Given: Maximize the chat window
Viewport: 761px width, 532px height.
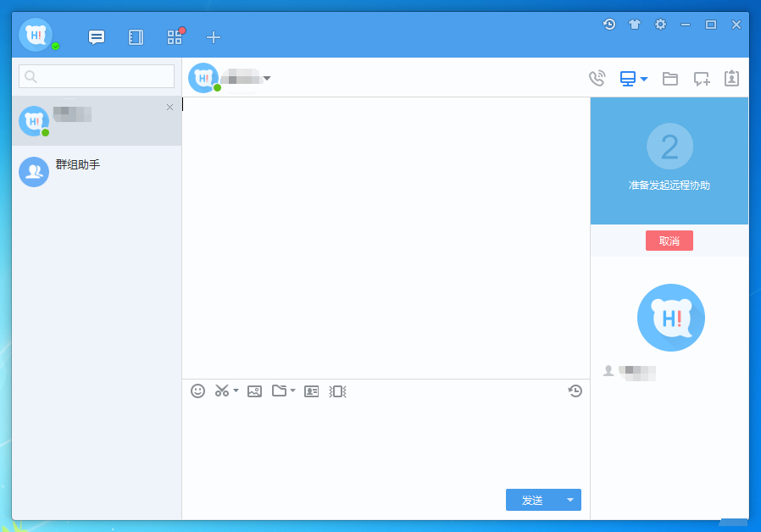Looking at the screenshot, I should tap(711, 25).
